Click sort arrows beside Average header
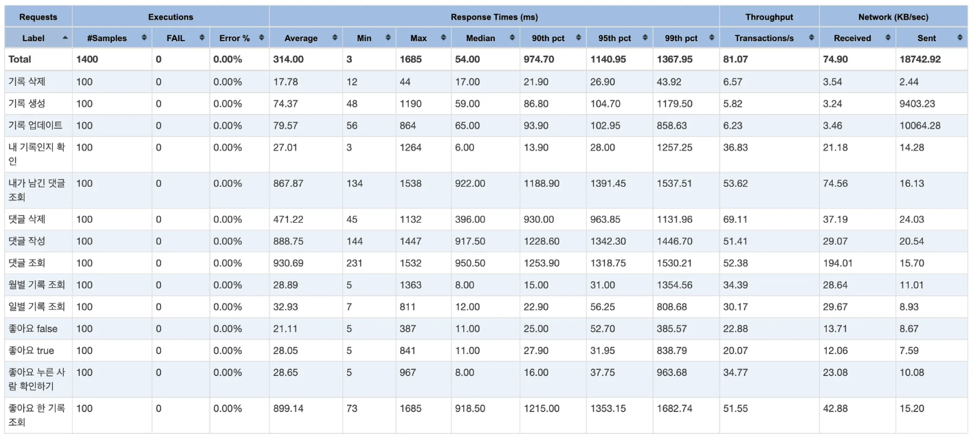Screen dimensions: 980x444 click(x=335, y=38)
